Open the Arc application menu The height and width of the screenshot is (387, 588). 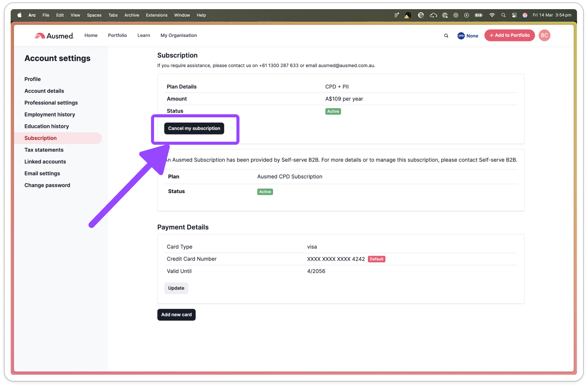(x=32, y=15)
